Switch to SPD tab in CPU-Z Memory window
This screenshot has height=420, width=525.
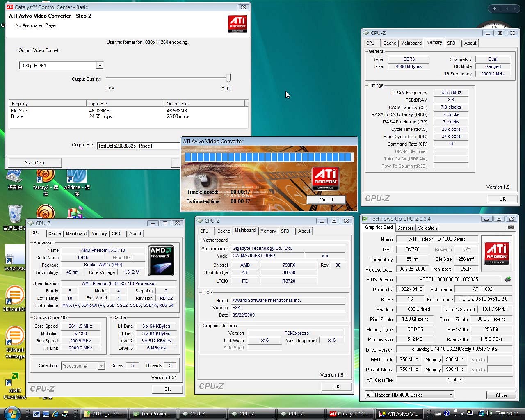[451, 43]
